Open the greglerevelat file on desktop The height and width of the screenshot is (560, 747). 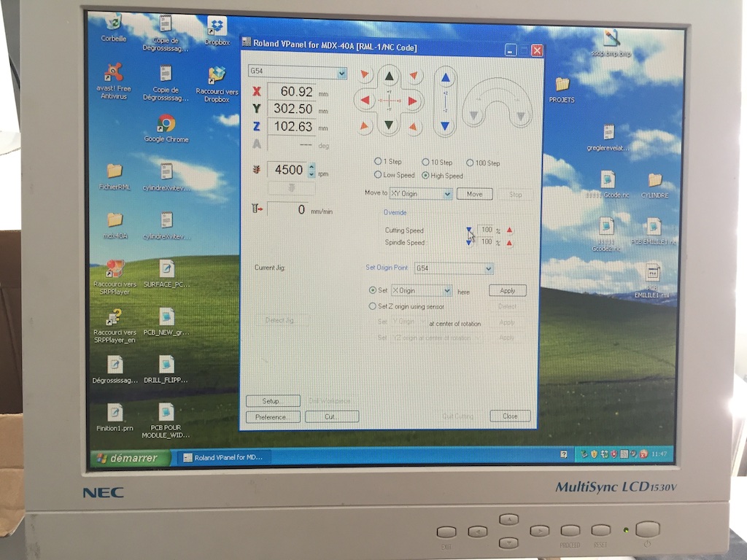[x=608, y=138]
